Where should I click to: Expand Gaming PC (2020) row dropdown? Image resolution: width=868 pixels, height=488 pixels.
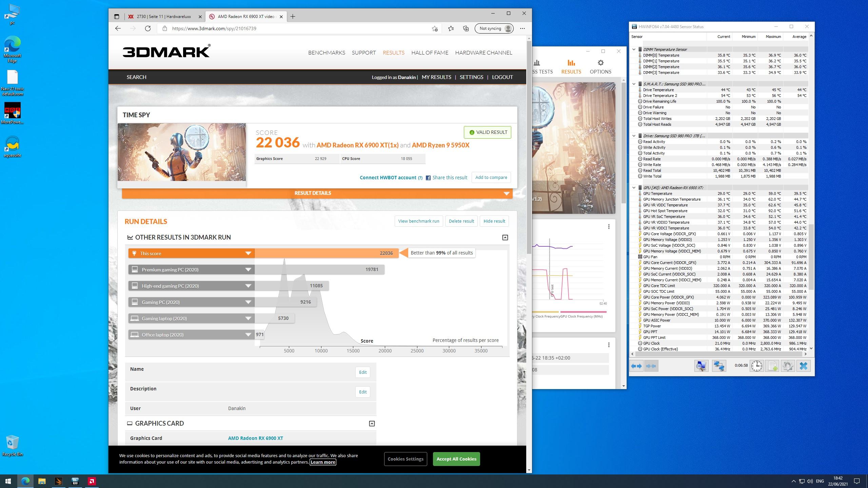248,302
